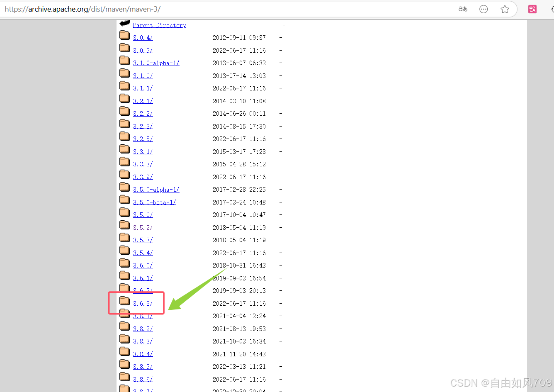The height and width of the screenshot is (392, 554).
Task: Open the 3.8.5/ directory link
Action: (x=143, y=367)
